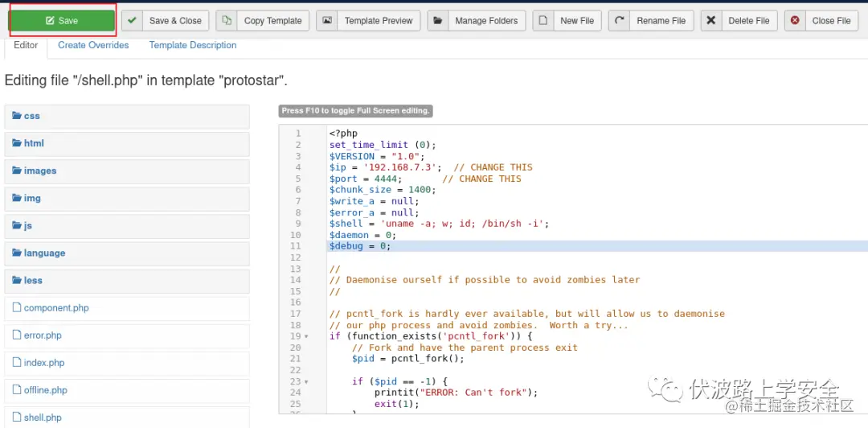Click the blank page icon beside New File
This screenshot has height=428, width=868.
click(543, 20)
